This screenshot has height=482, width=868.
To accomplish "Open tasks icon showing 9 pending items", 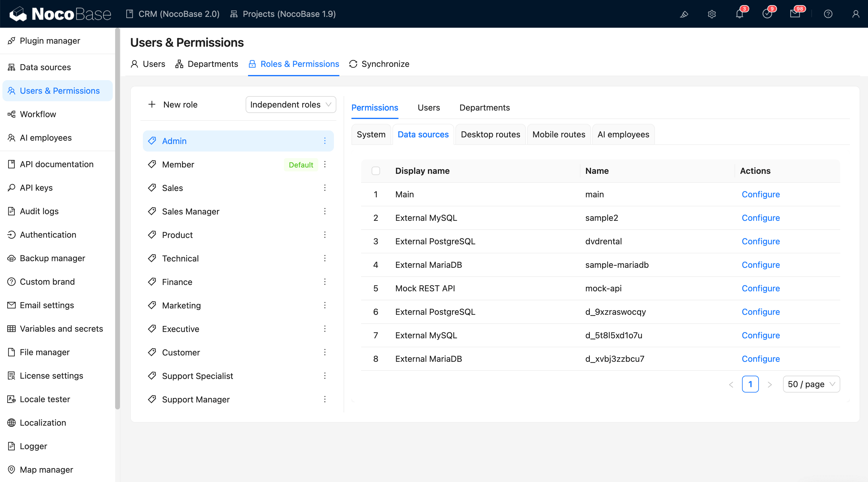I will 768,14.
